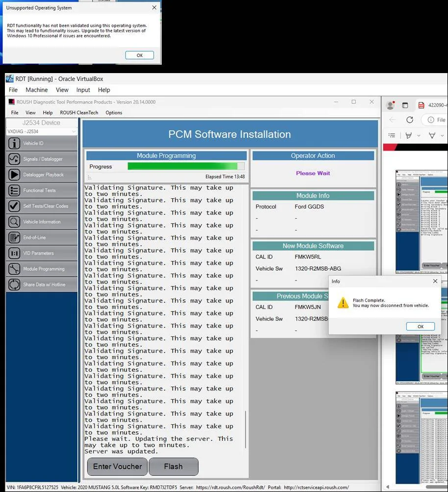The width and height of the screenshot is (448, 492).
Task: Click New Module CAL ID 'FMKW5RL'
Action: (308, 257)
